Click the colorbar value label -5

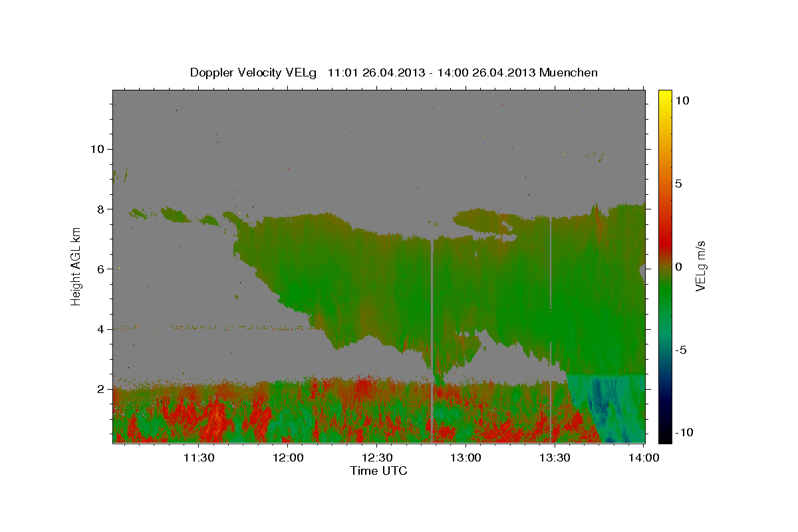click(x=682, y=350)
